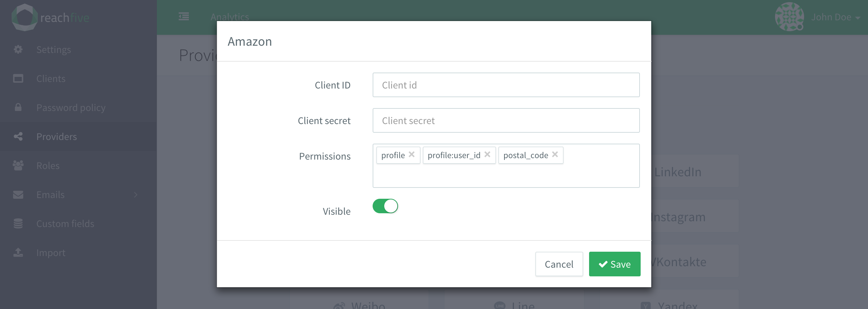Click the Visible field label
Screen dimensions: 868x309
[337, 211]
